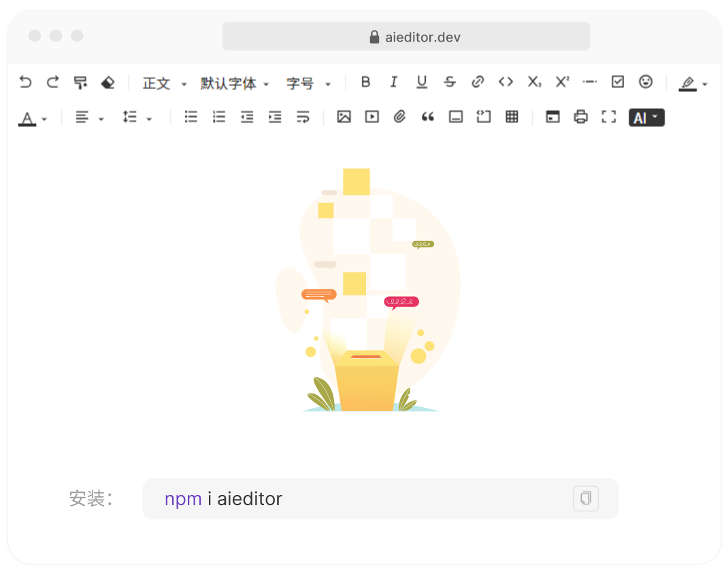Select the format painter tool
Screen dimensions: 728x578
tap(80, 82)
